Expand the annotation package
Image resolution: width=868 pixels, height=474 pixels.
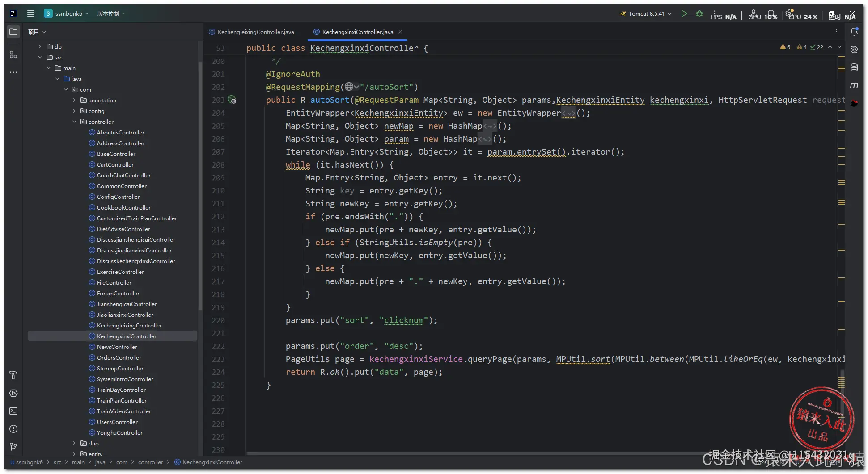74,100
